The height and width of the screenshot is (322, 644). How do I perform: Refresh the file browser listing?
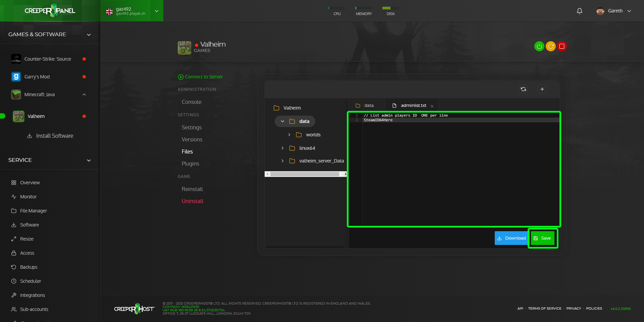(x=523, y=89)
